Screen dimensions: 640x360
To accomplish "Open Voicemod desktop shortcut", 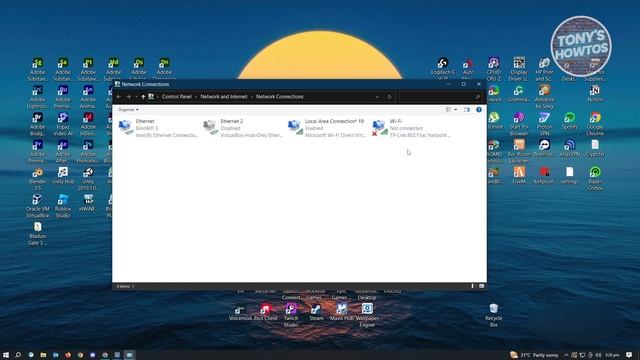I will 240,311.
